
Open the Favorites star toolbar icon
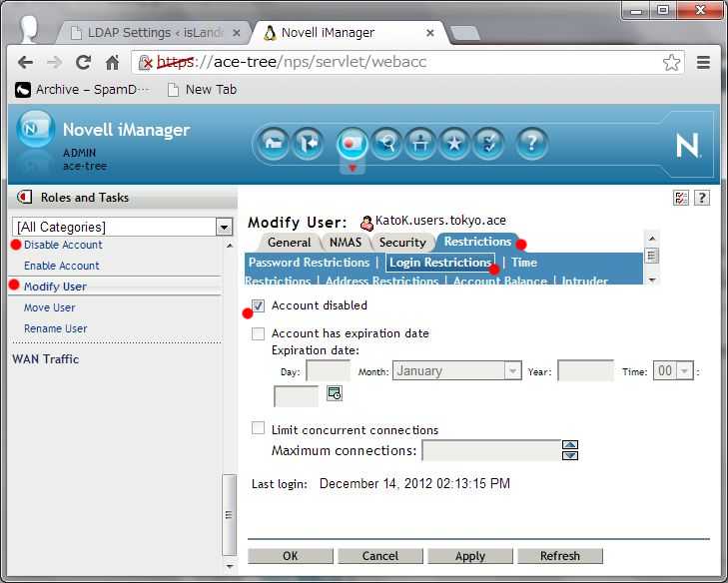(454, 144)
